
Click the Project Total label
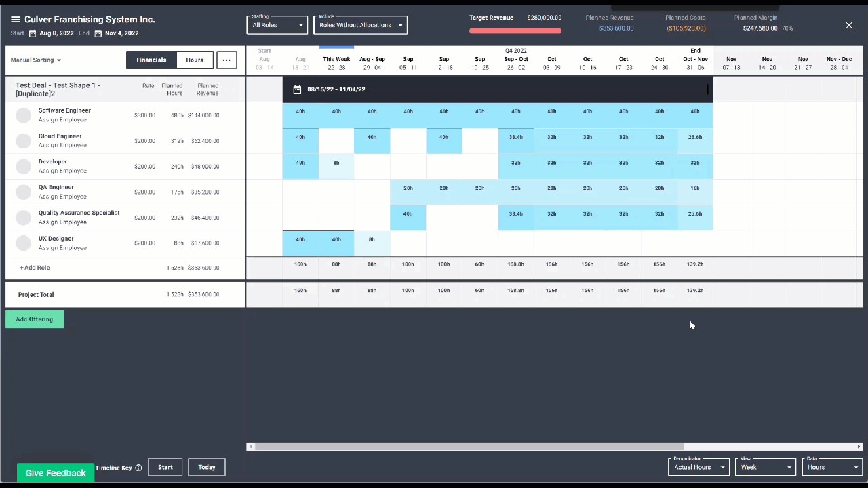(x=36, y=295)
